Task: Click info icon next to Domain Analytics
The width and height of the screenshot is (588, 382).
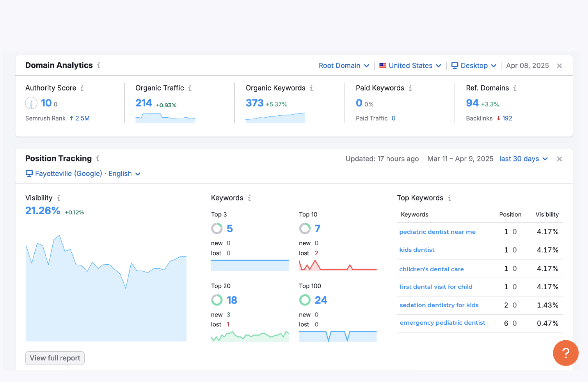Action: pos(99,65)
